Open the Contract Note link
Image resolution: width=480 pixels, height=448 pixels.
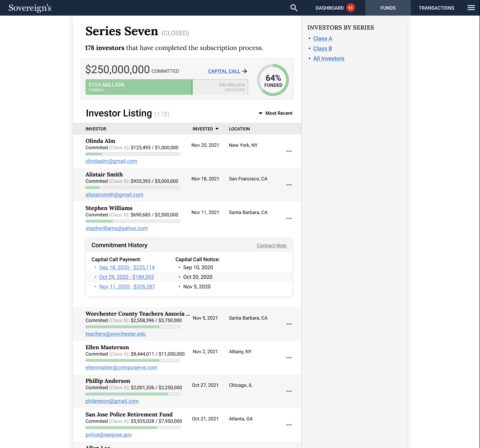pyautogui.click(x=271, y=246)
